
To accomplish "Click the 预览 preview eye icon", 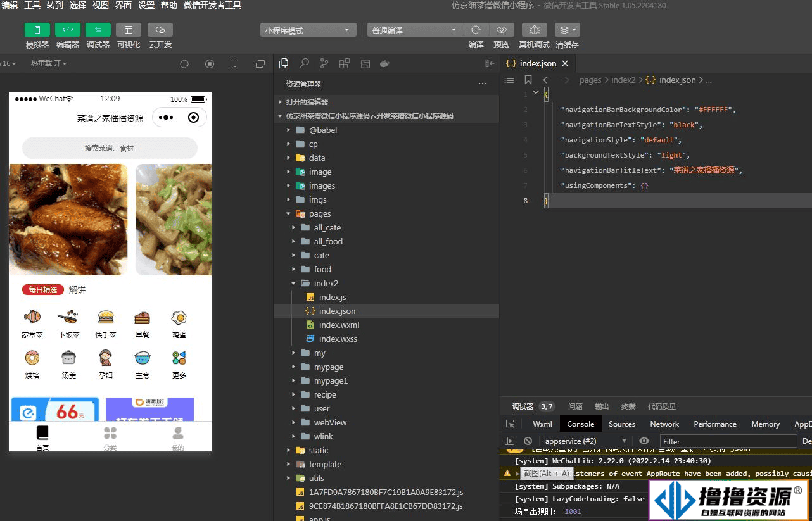I will (x=502, y=30).
